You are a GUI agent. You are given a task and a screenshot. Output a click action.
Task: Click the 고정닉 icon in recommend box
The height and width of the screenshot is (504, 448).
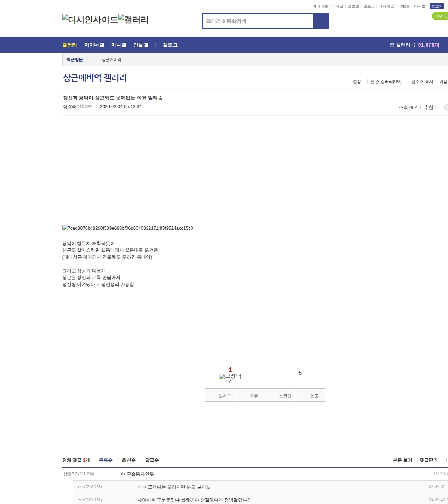coord(230,376)
